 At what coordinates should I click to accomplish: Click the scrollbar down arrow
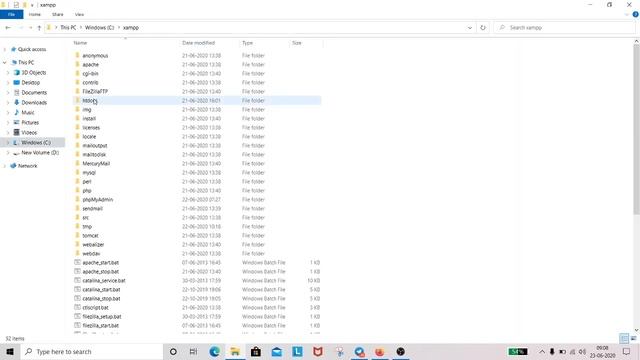point(636,330)
